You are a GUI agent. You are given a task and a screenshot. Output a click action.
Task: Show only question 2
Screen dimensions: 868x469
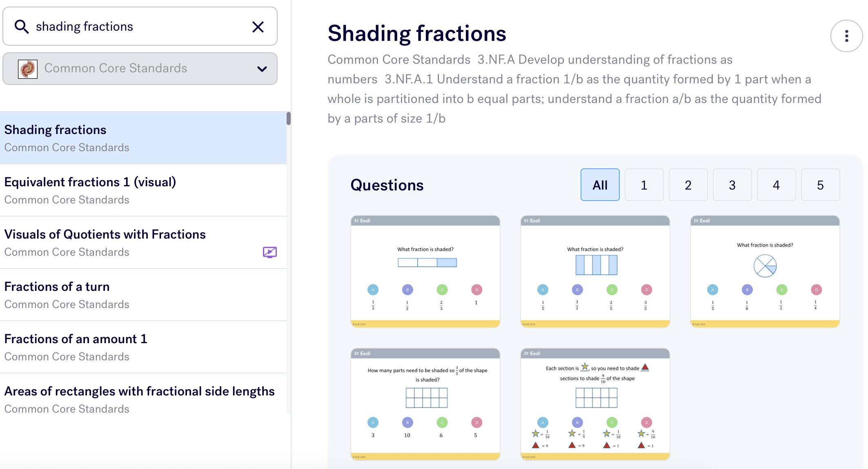point(688,185)
